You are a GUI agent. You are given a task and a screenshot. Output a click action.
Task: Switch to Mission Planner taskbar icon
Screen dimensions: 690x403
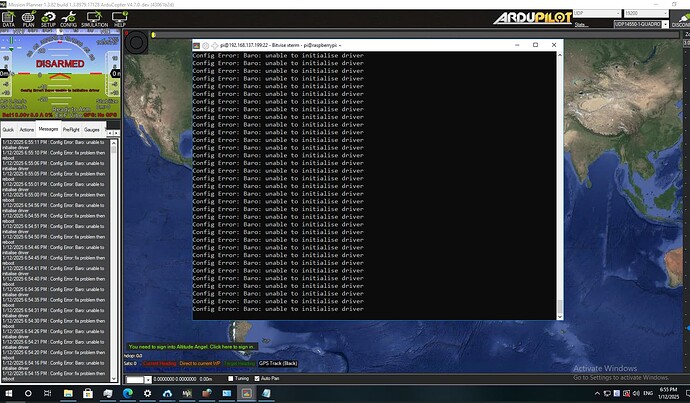[187, 393]
